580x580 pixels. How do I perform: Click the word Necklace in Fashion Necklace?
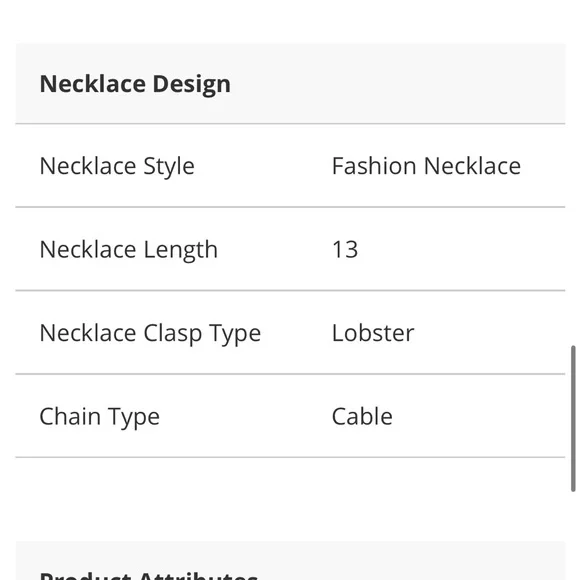click(x=472, y=166)
